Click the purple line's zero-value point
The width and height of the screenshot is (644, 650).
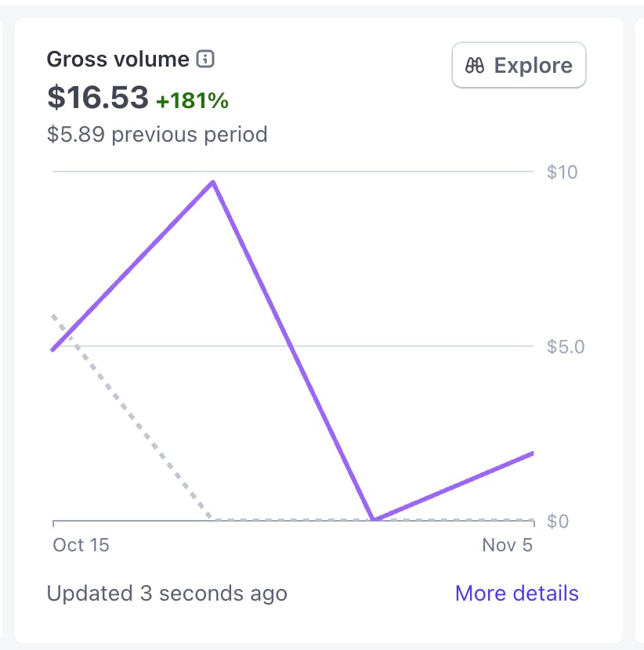(374, 519)
